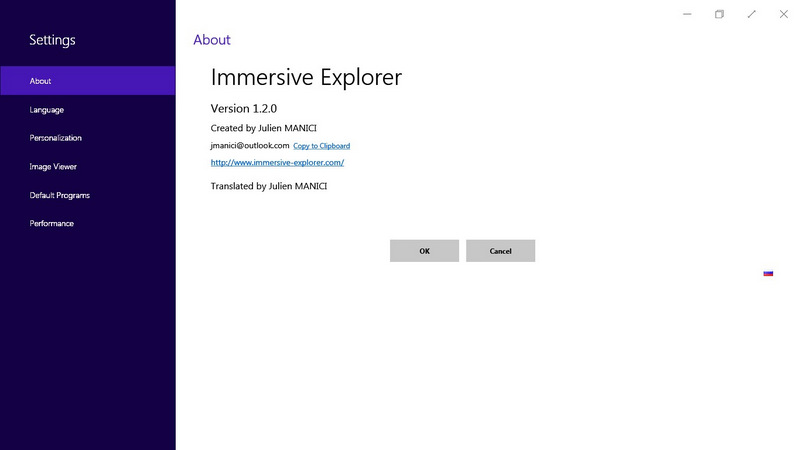
Task: Click the Version 1.2.0 text
Action: pyautogui.click(x=244, y=109)
